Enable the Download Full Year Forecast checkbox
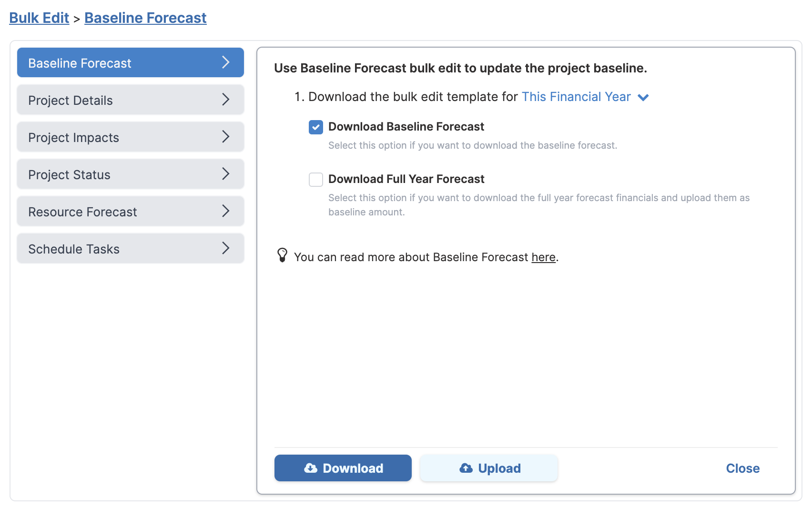This screenshot has width=812, height=508. [x=316, y=180]
